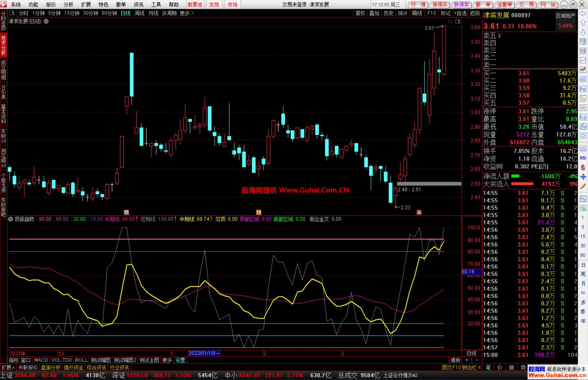
Task: Open the f(x) formula icon
Action: (x=583, y=127)
